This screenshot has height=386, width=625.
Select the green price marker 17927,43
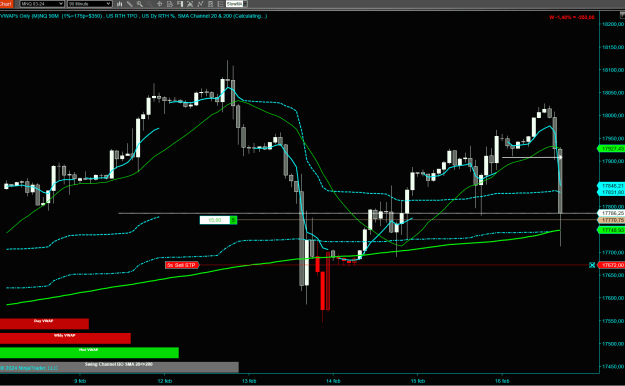coord(612,148)
